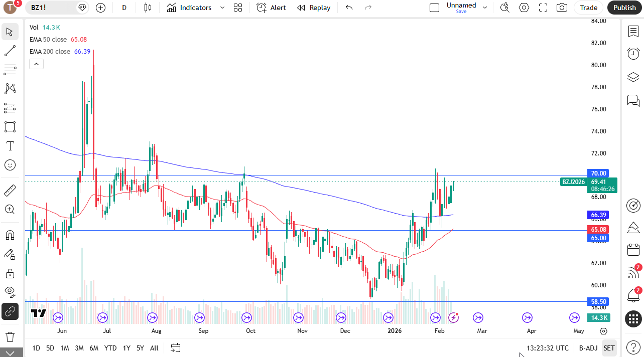This screenshot has width=644, height=357.
Task: Select the YTD date range
Action: (x=110, y=348)
